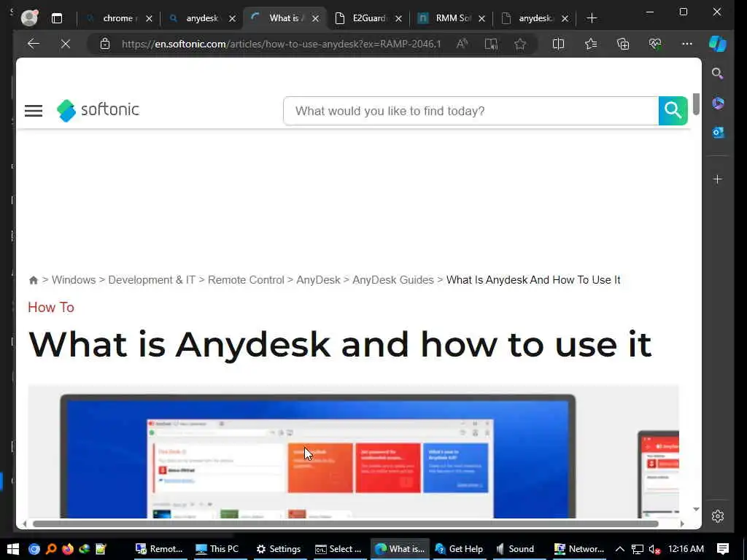747x560 pixels.
Task: Go to Softonic home breadcrumb icon
Action: point(34,280)
